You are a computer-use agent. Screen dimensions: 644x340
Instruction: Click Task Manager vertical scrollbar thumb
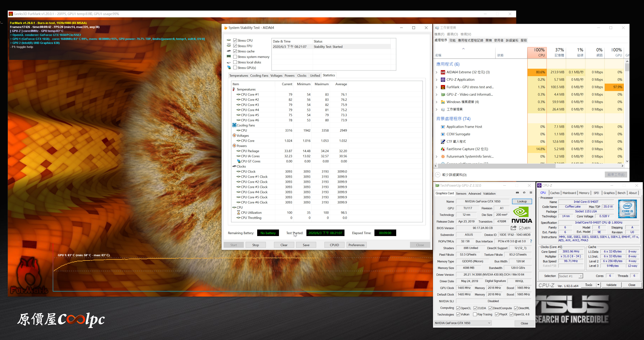click(627, 67)
